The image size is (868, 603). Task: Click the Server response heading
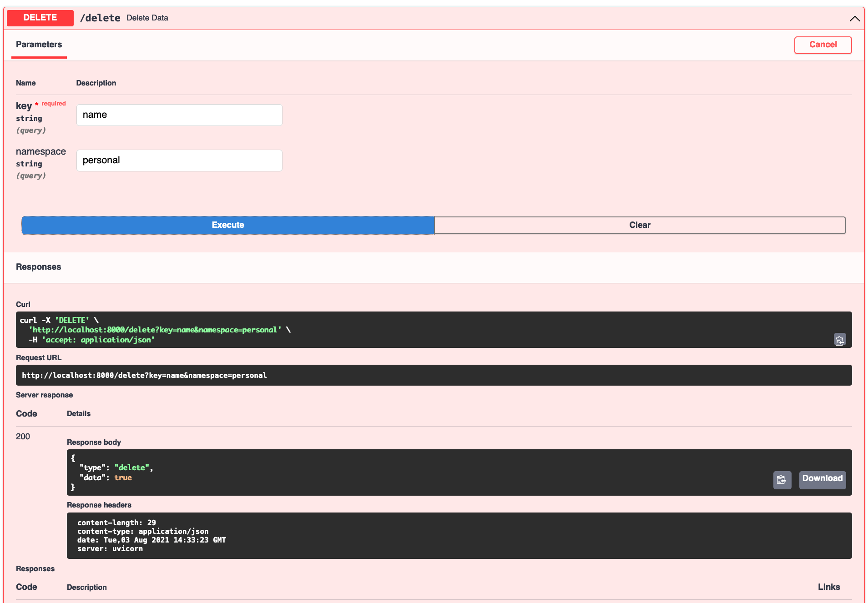pos(44,395)
